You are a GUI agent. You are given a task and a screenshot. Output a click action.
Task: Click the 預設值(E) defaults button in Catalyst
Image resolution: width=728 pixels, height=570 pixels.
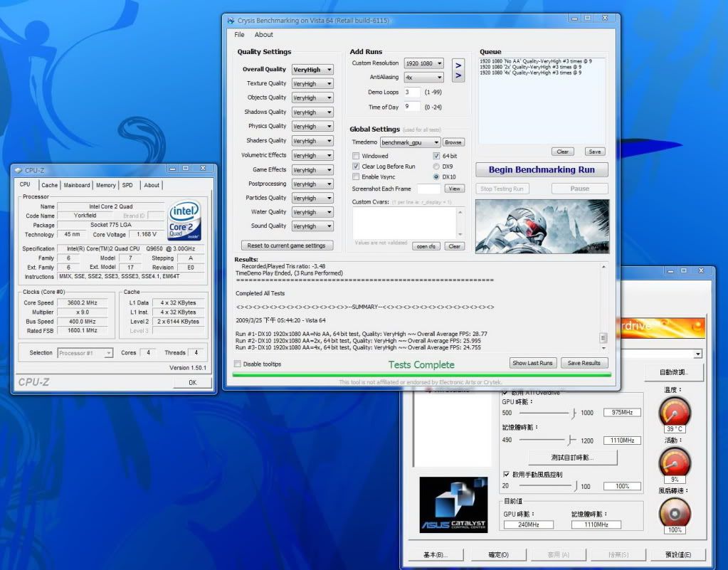tap(678, 554)
